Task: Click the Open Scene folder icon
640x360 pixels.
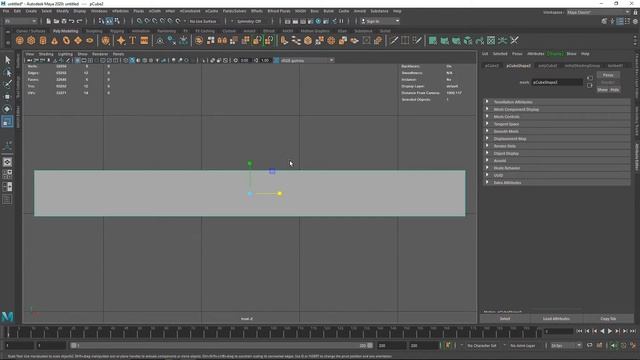Action: point(56,21)
